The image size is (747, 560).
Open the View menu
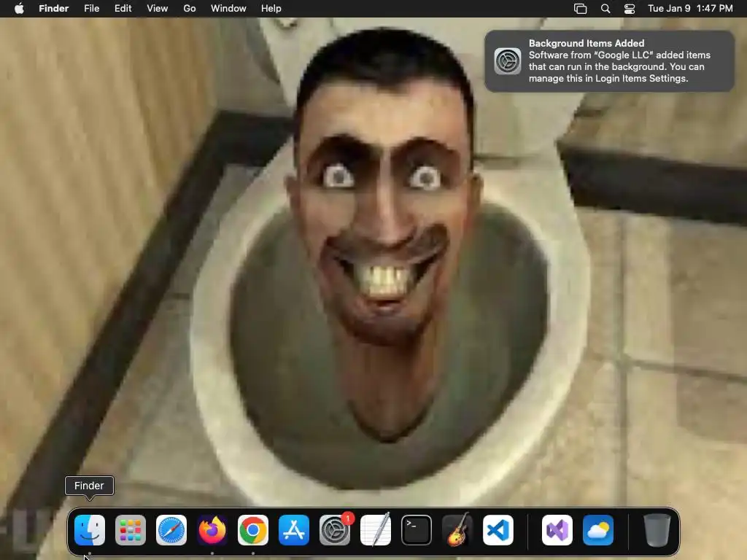click(158, 9)
